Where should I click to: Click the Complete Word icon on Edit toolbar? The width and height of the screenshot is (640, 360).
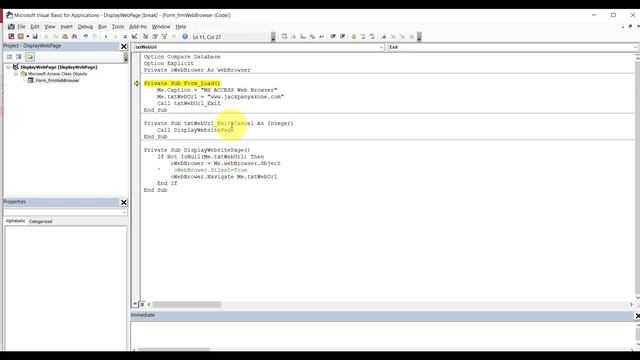322,37
